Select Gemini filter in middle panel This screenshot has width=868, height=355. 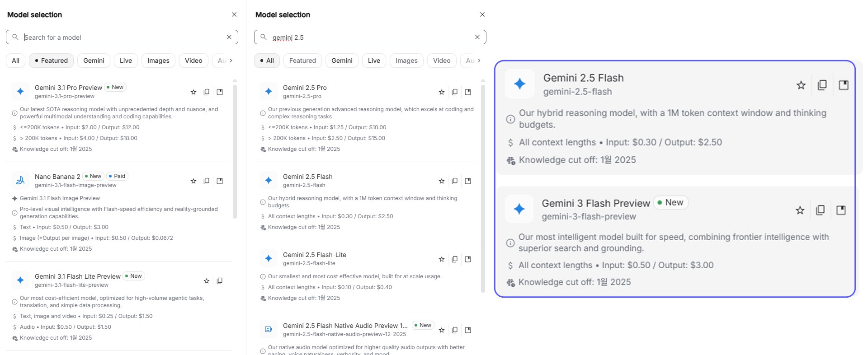342,61
